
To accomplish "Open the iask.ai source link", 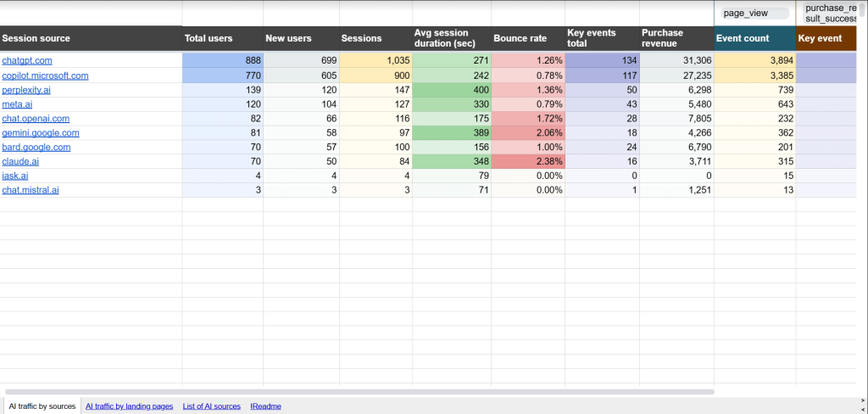I will pyautogui.click(x=15, y=176).
